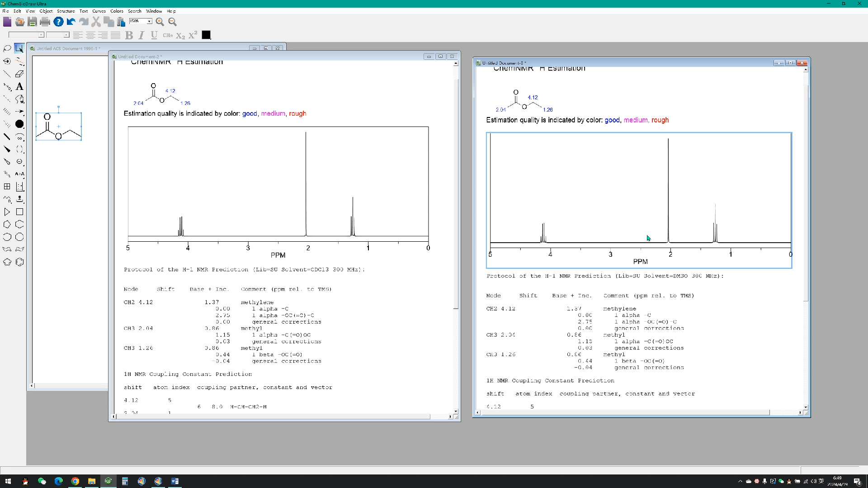Click ethyl acetate structure in ACS Document
Viewport: 868px width, 488px height.
coord(59,127)
